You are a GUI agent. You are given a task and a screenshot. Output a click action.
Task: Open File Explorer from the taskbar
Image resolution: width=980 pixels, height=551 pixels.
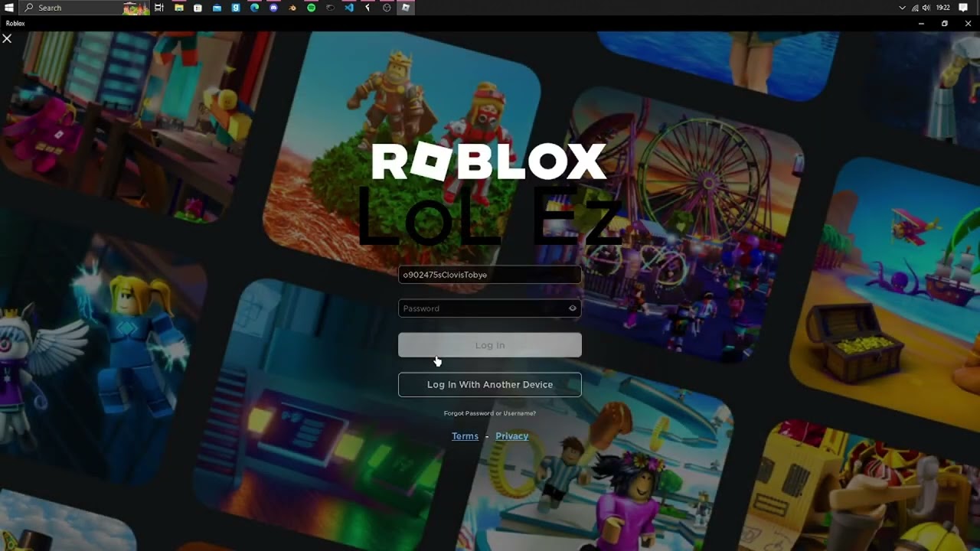pyautogui.click(x=178, y=8)
